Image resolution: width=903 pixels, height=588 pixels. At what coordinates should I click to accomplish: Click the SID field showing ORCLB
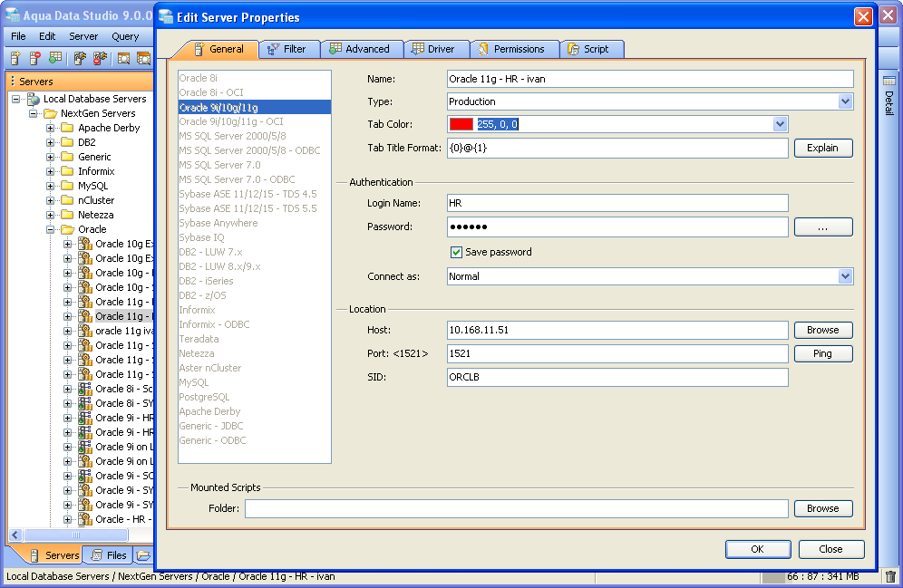click(617, 378)
